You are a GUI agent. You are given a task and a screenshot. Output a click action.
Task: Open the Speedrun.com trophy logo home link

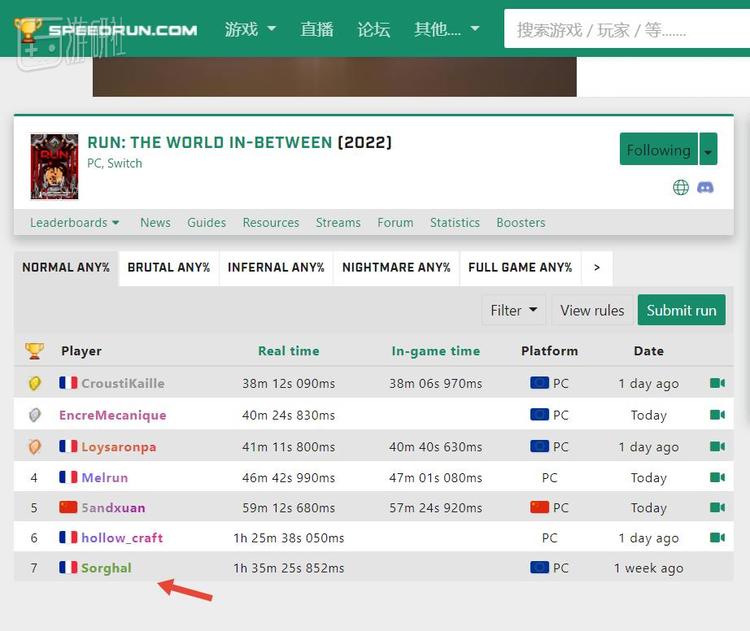(x=106, y=30)
